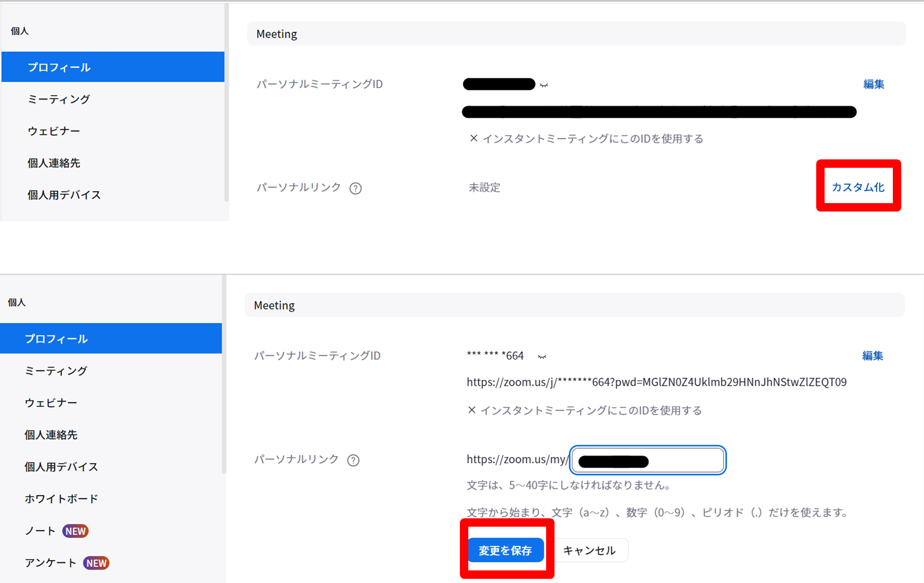Open ミーティング in the top sidebar
The width and height of the screenshot is (924, 583).
[x=59, y=99]
